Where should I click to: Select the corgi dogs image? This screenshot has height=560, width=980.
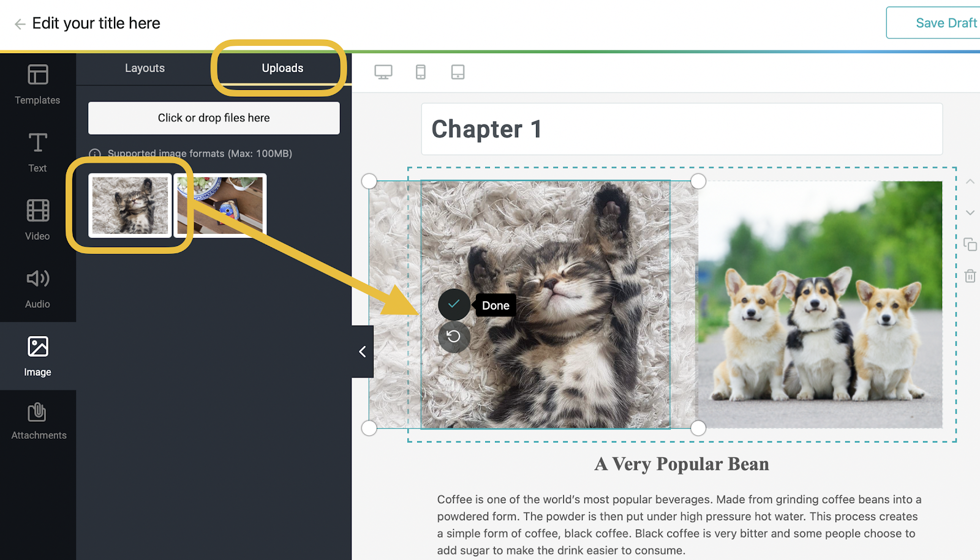point(821,304)
